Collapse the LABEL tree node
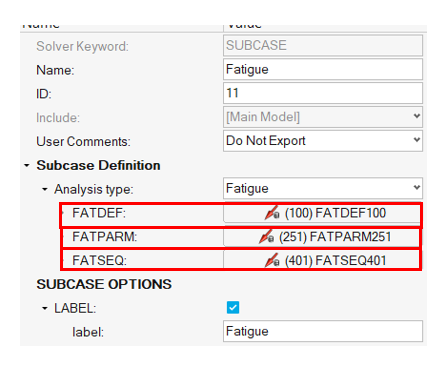 click(x=45, y=308)
